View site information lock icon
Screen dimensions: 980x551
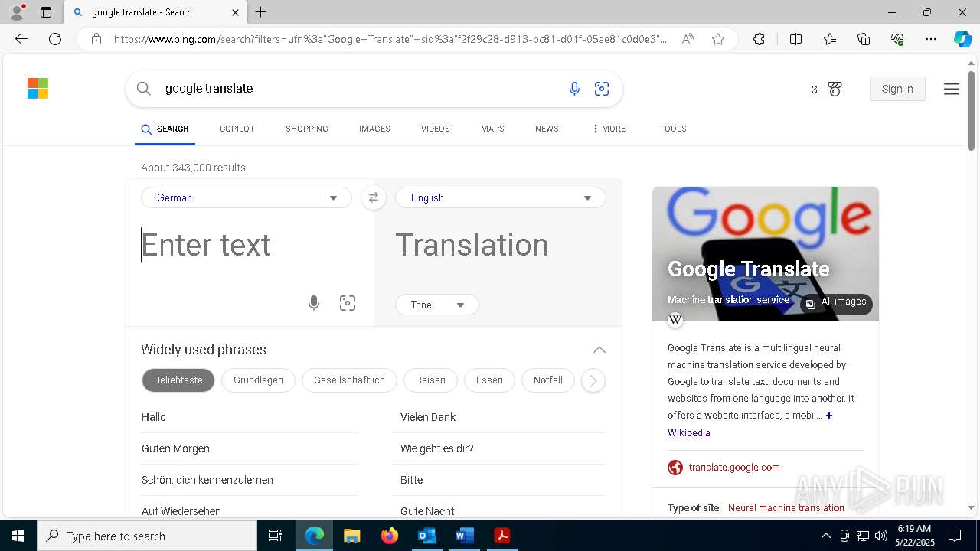tap(96, 39)
